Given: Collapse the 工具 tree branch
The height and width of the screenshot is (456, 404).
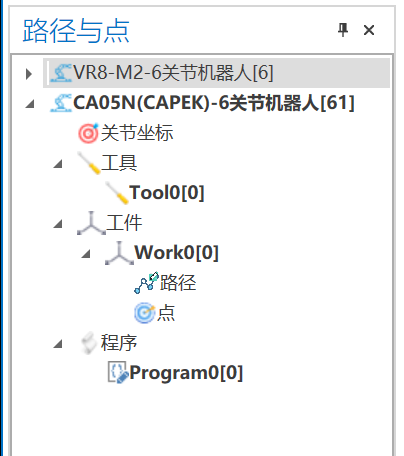Looking at the screenshot, I should [x=58, y=164].
